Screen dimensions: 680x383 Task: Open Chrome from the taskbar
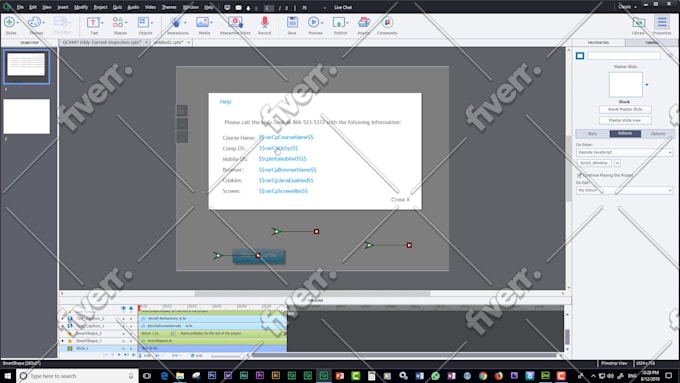[483, 376]
